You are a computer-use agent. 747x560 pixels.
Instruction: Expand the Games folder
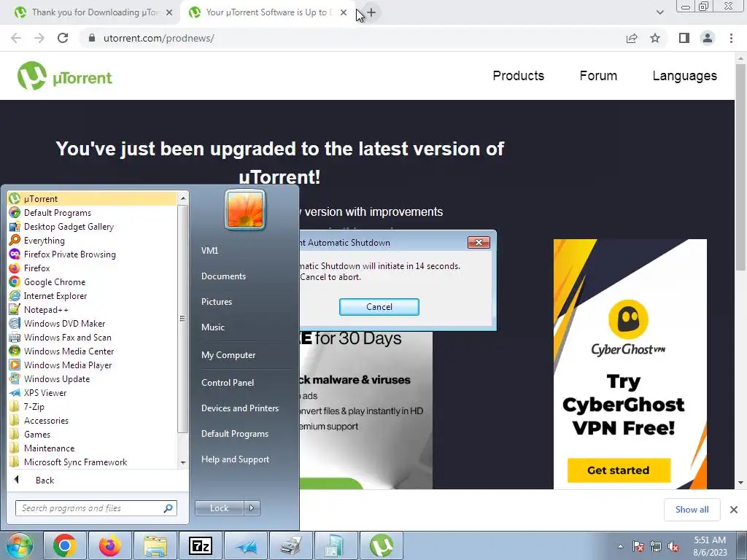(x=92, y=433)
